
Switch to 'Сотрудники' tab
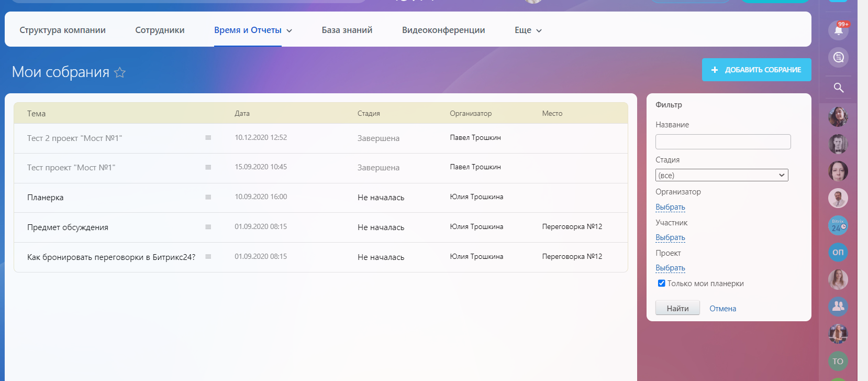[160, 30]
